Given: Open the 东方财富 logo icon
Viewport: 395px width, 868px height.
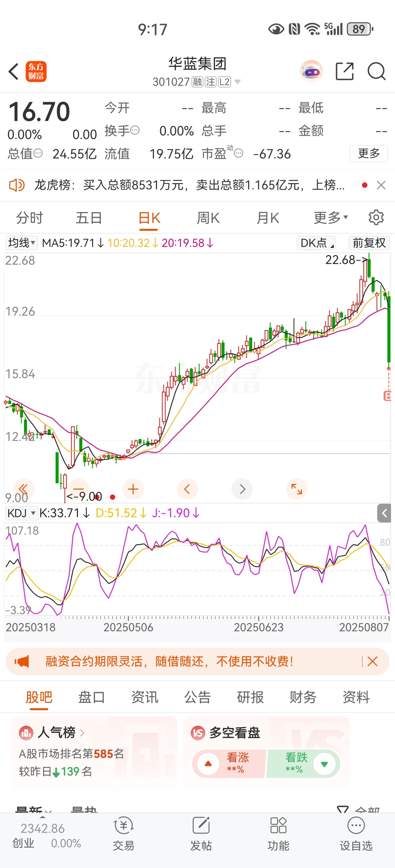Looking at the screenshot, I should pos(36,71).
